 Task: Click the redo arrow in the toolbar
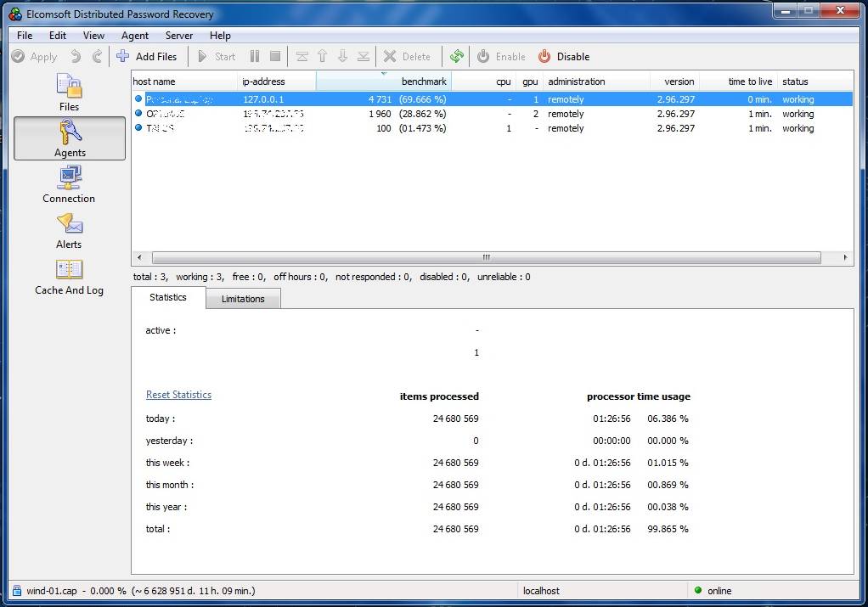[x=97, y=56]
